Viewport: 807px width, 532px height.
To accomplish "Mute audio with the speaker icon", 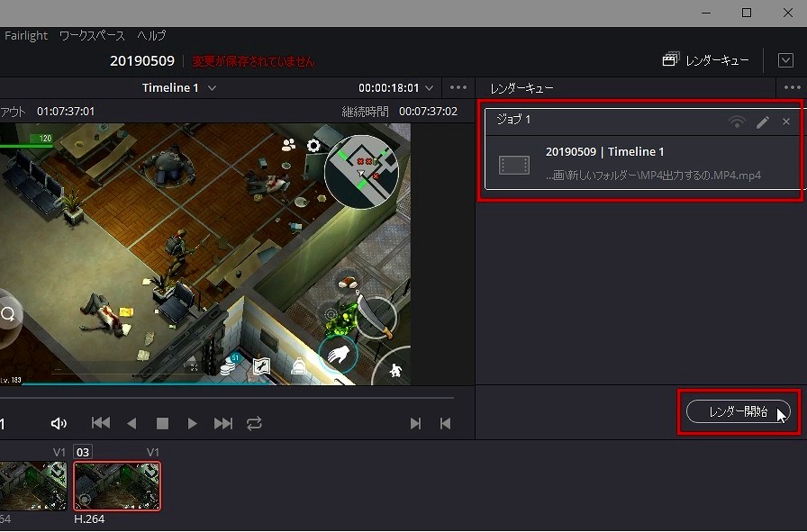I will 59,423.
